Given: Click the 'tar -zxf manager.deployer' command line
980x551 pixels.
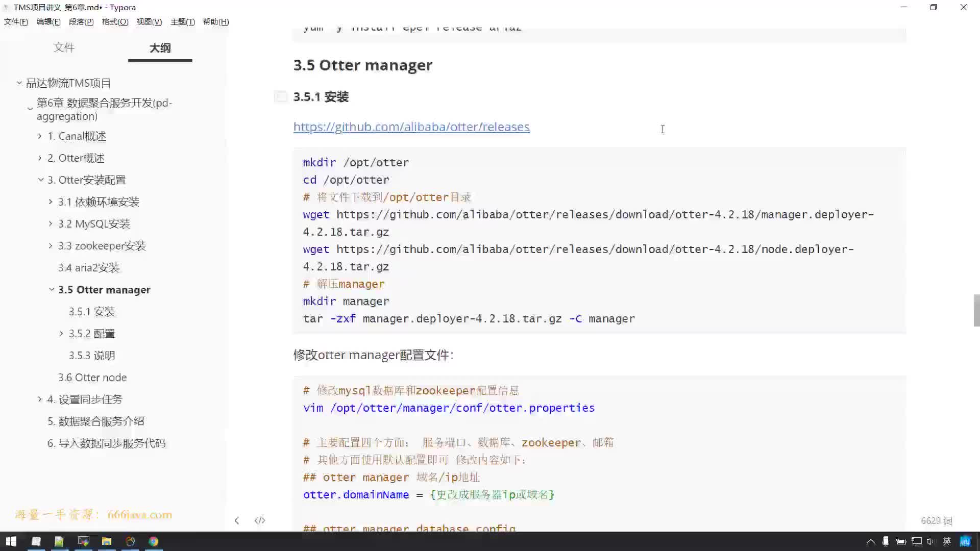Looking at the screenshot, I should tap(469, 318).
